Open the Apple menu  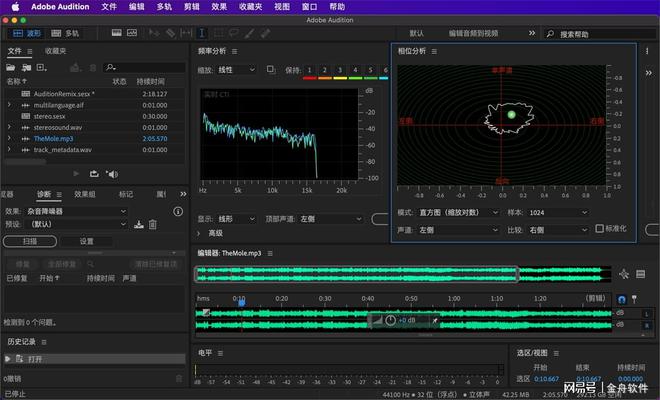coord(15,7)
